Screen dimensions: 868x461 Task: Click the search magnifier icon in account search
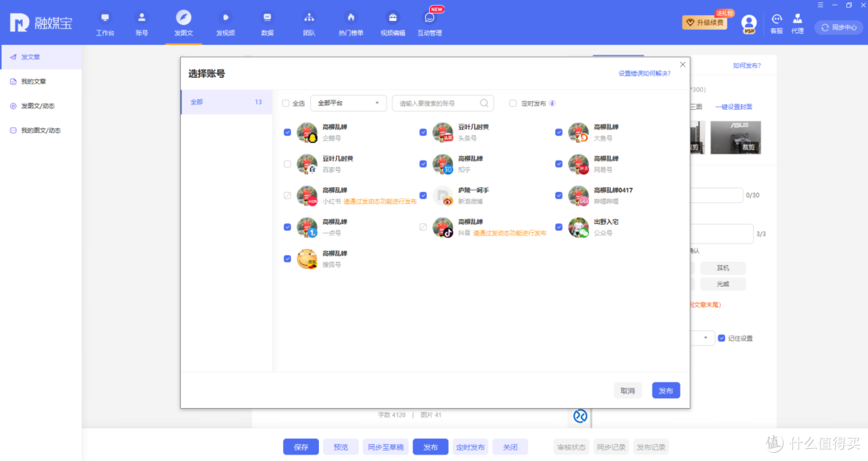pos(484,103)
